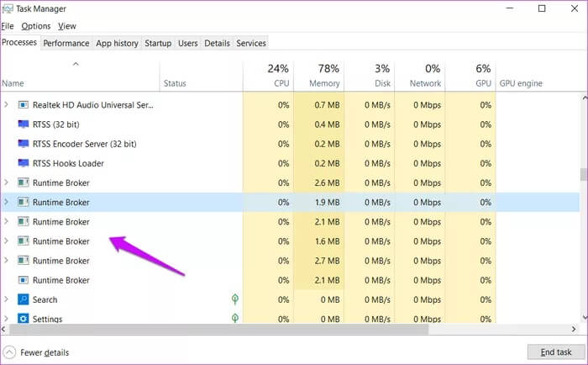Select the Realtek HD Audio Universal Ser... name
Screen dimensions: 588x365
[x=93, y=105]
